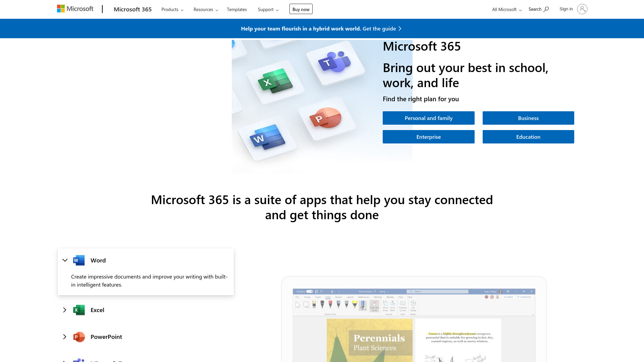Click the Microsoft logo in header

tap(75, 9)
